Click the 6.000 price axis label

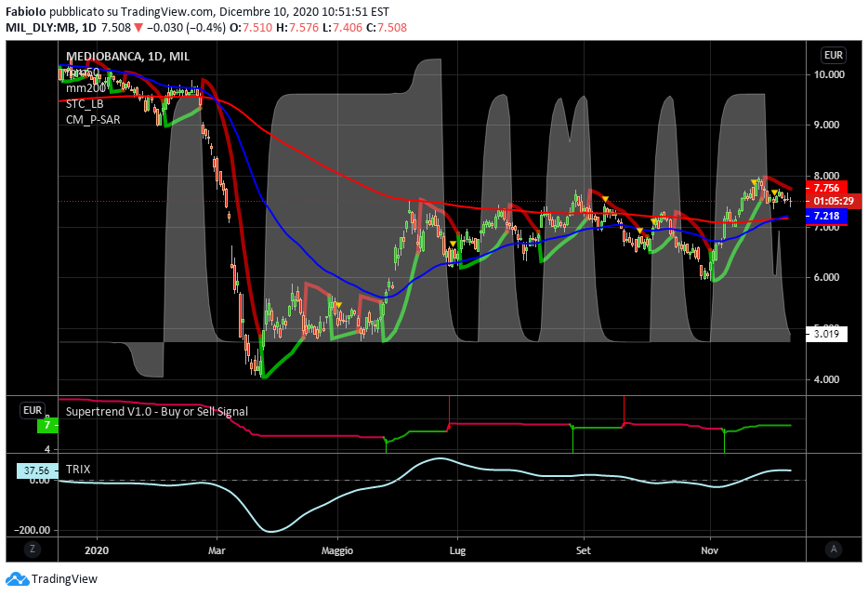(826, 277)
